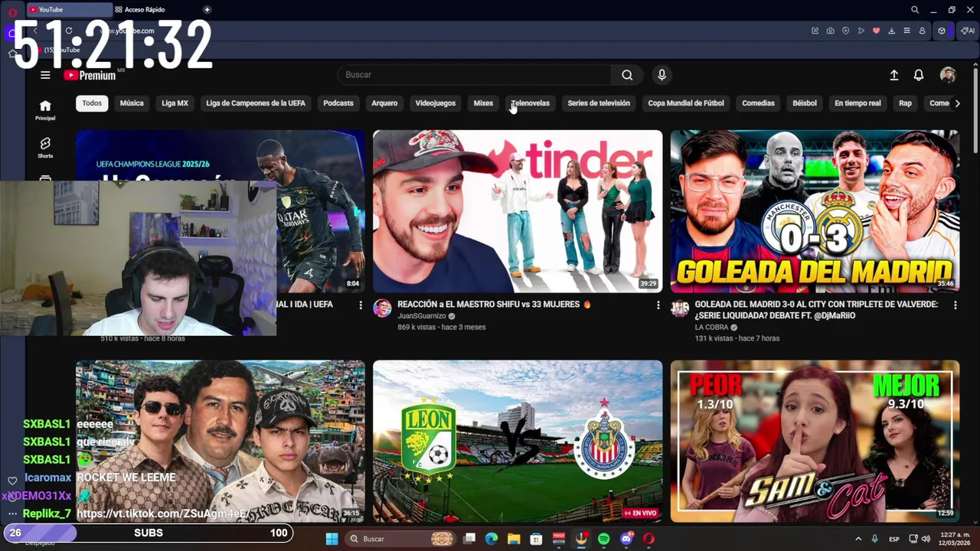The height and width of the screenshot is (551, 980).
Task: Select the Podcasts filter chip
Action: pos(338,103)
